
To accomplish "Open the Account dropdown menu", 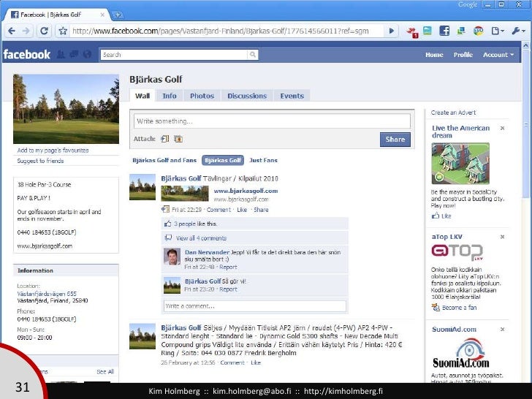I will (x=498, y=55).
